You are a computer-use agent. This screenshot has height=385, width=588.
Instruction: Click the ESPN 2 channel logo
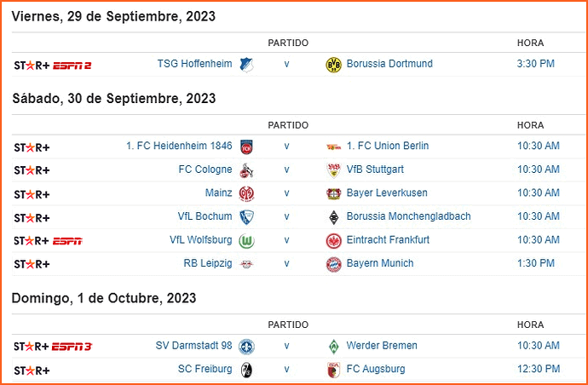tap(72, 66)
